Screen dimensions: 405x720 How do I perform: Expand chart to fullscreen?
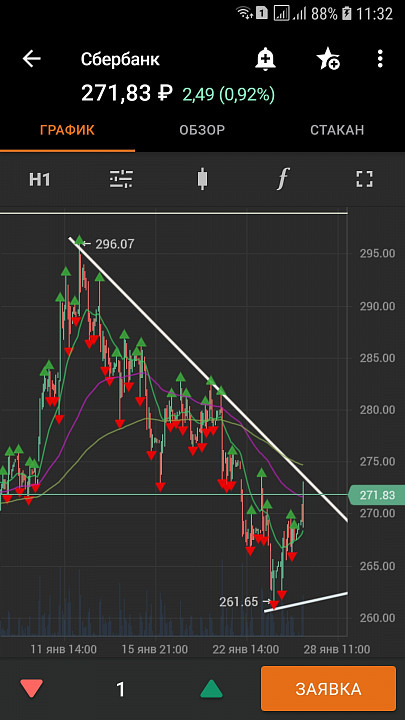click(365, 179)
